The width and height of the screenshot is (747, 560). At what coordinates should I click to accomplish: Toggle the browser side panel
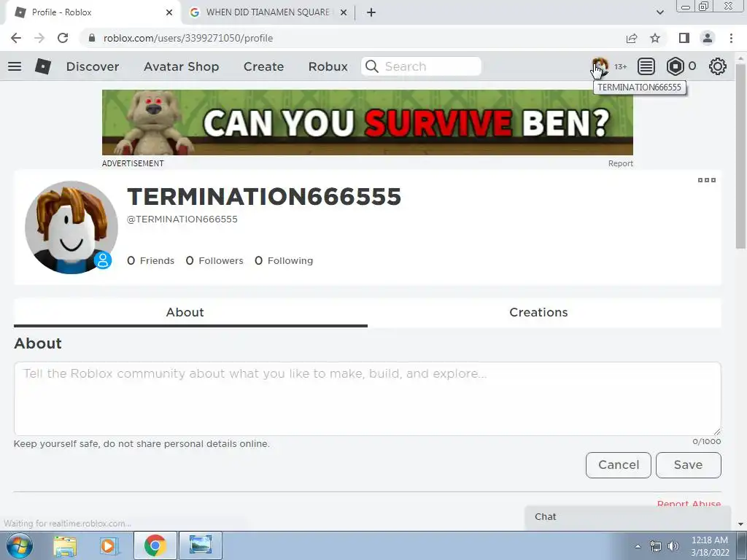coord(684,38)
